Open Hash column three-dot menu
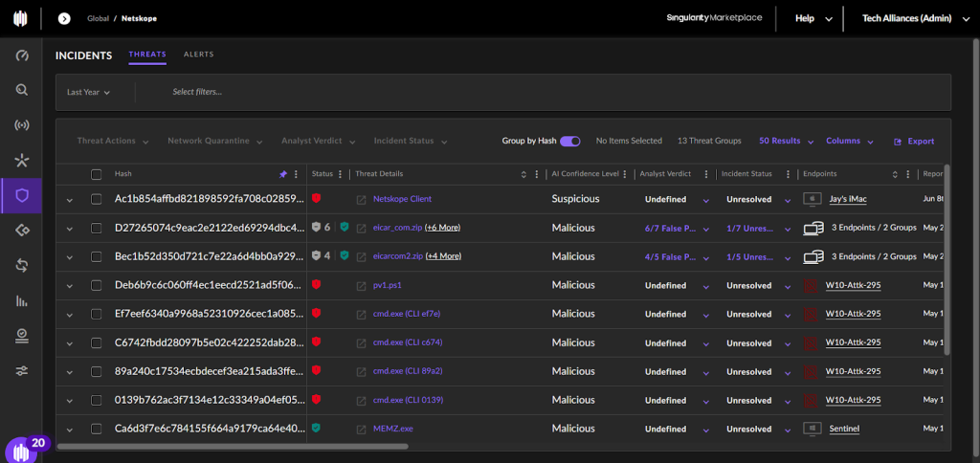 coord(297,174)
